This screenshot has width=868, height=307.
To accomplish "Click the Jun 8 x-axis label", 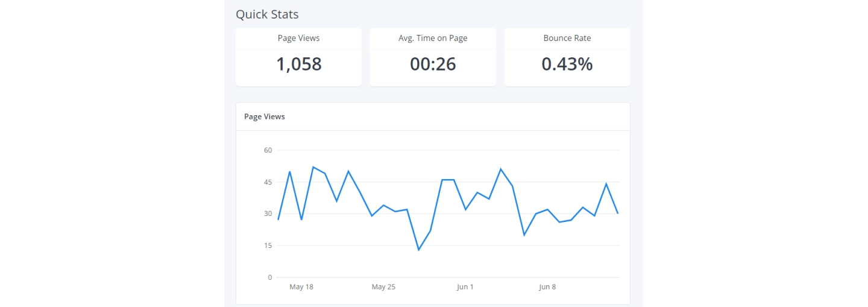I will tap(547, 287).
